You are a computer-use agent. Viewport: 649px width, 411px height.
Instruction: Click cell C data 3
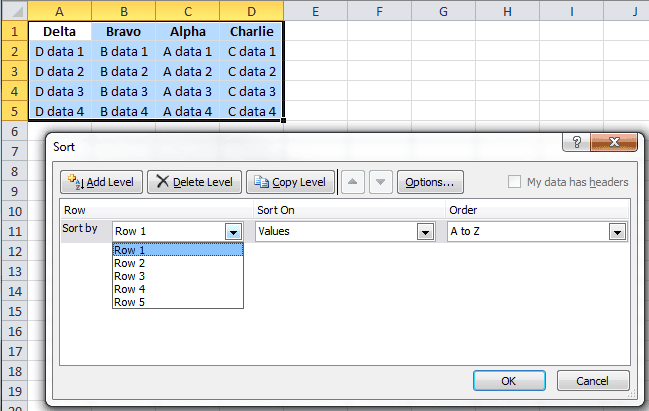tap(252, 91)
